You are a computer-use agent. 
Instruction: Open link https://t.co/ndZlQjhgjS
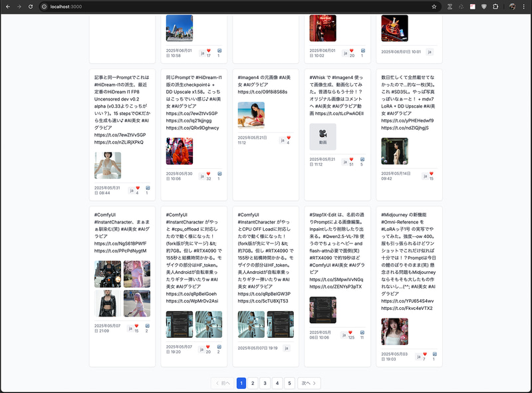(x=405, y=128)
